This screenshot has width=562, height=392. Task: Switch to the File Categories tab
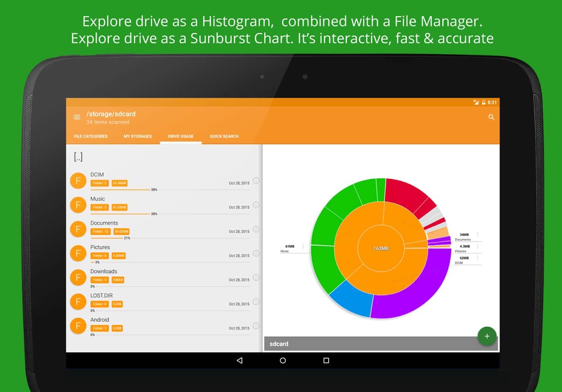[x=91, y=136]
